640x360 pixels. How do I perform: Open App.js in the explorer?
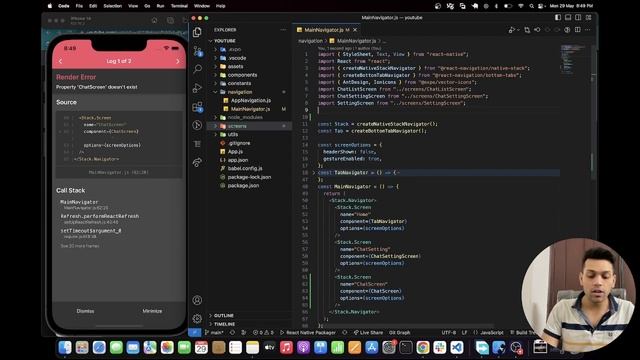(235, 151)
